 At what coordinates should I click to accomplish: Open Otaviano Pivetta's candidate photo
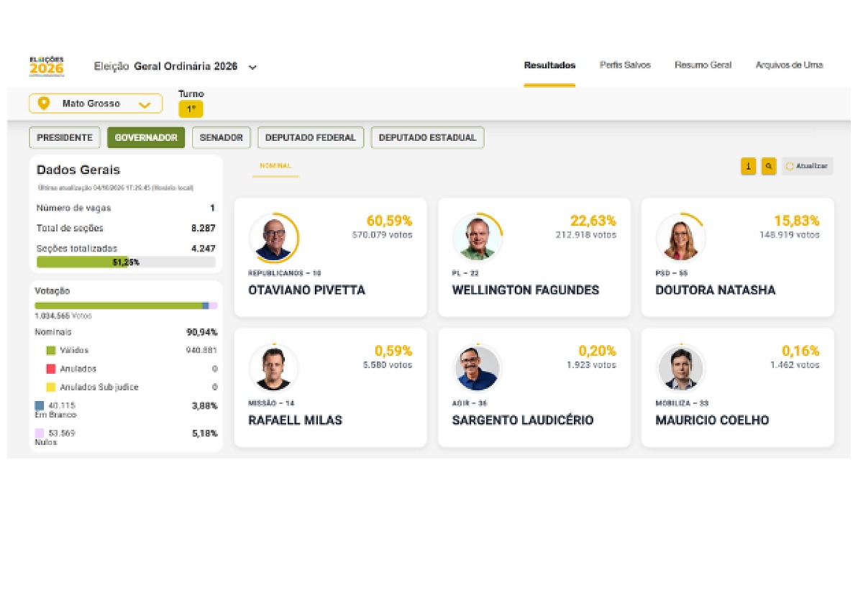273,238
